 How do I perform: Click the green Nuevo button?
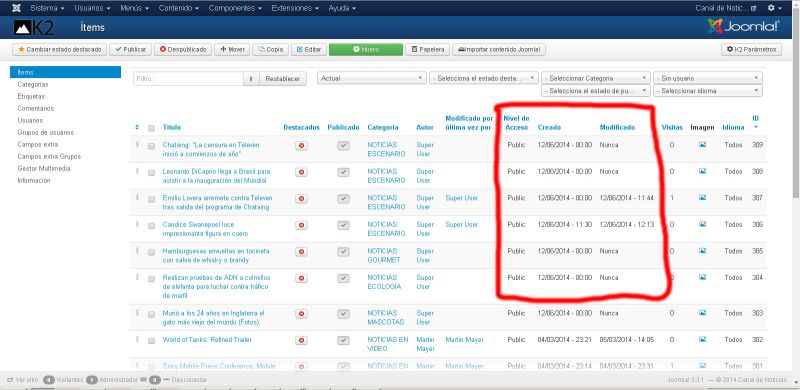tap(366, 50)
